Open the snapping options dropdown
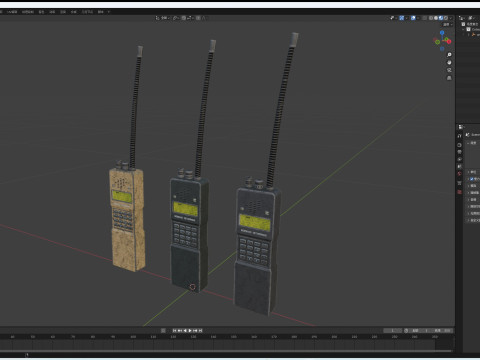The image size is (480, 360). pyautogui.click(x=190, y=18)
